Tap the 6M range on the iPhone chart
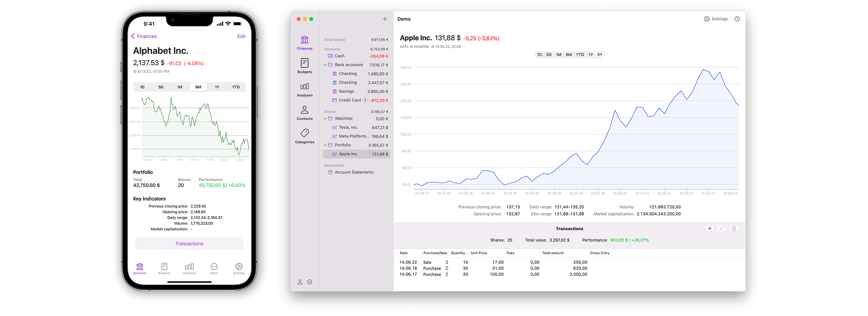This screenshot has height=316, width=868. click(198, 87)
